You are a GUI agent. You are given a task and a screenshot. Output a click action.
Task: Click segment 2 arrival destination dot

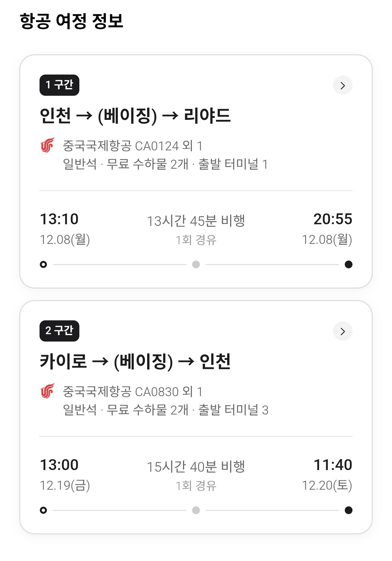pos(348,510)
